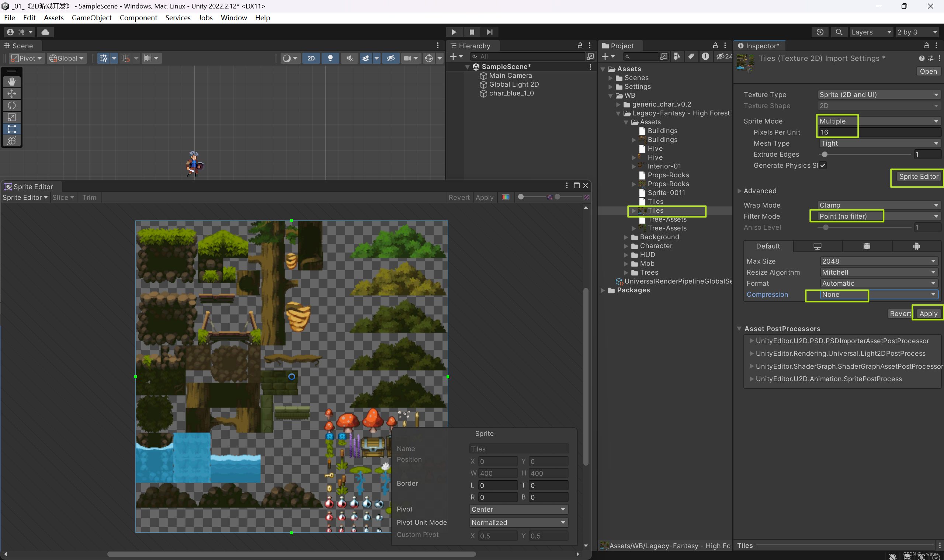Viewport: 944px width, 560px height.
Task: Open the GameObject menu
Action: pyautogui.click(x=91, y=18)
